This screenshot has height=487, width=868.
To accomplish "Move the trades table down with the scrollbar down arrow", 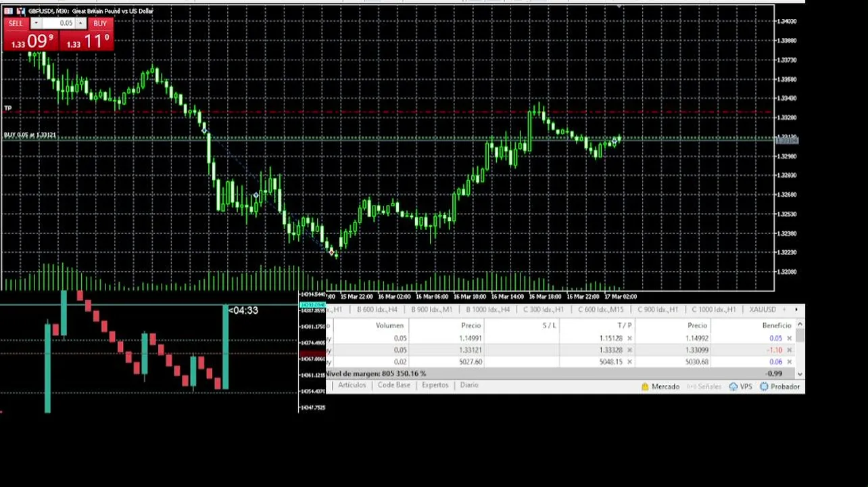I will click(800, 373).
